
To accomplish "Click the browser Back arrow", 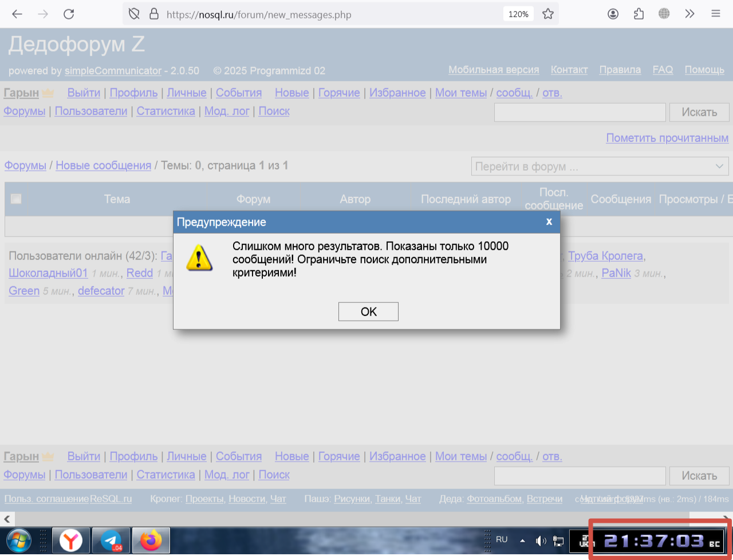I will pos(17,14).
